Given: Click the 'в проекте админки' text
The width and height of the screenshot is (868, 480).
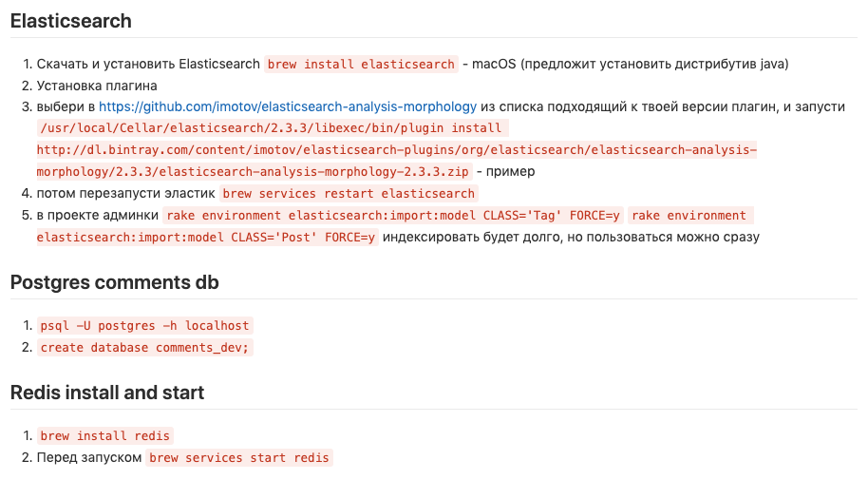Looking at the screenshot, I should coord(98,215).
